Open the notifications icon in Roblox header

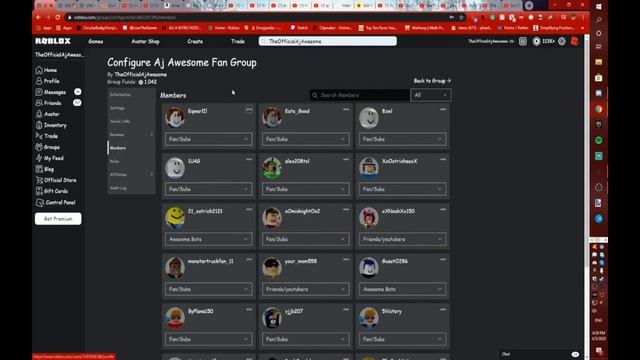(x=523, y=41)
